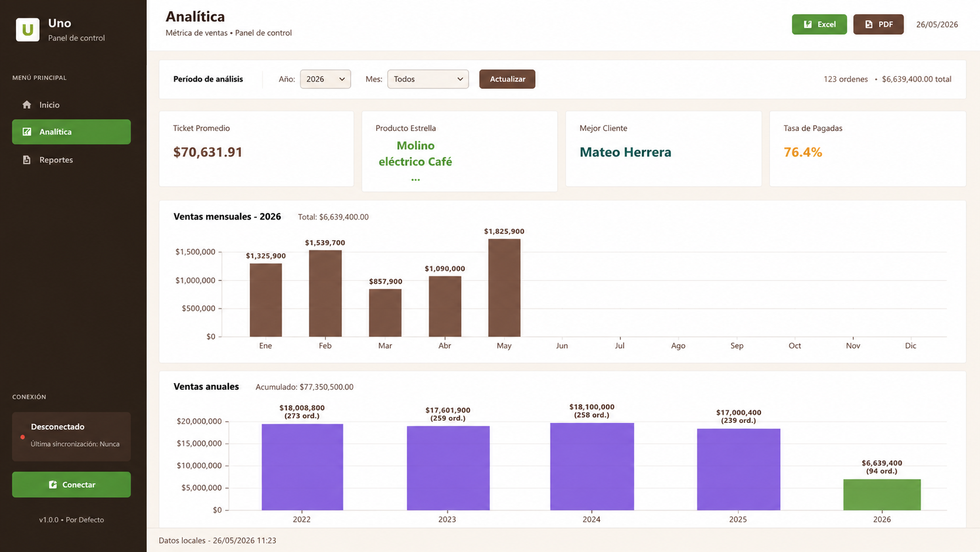The image size is (980, 552).
Task: Click the spreadsheet icon in Excel button
Action: click(808, 24)
